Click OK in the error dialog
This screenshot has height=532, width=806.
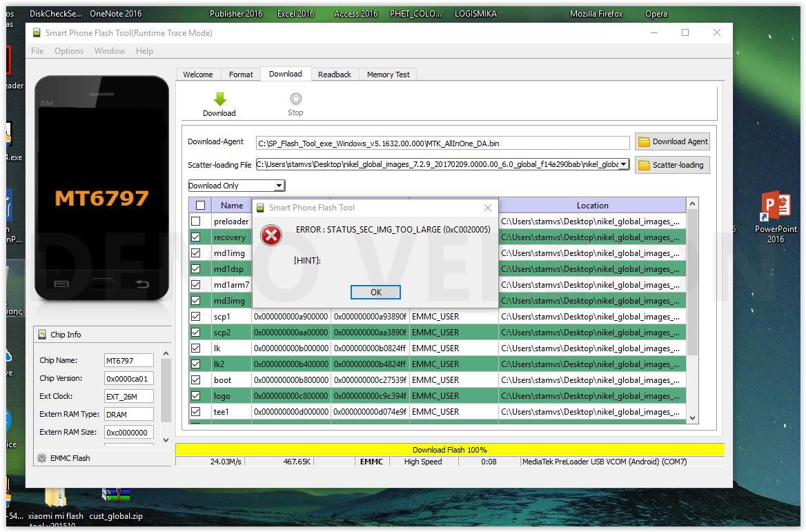point(375,293)
